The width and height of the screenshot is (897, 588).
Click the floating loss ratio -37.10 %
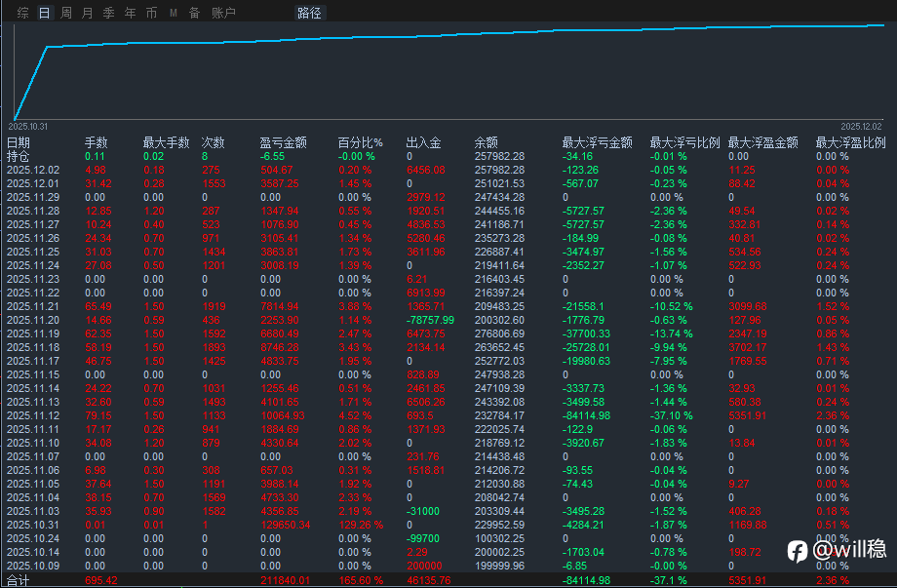(672, 415)
